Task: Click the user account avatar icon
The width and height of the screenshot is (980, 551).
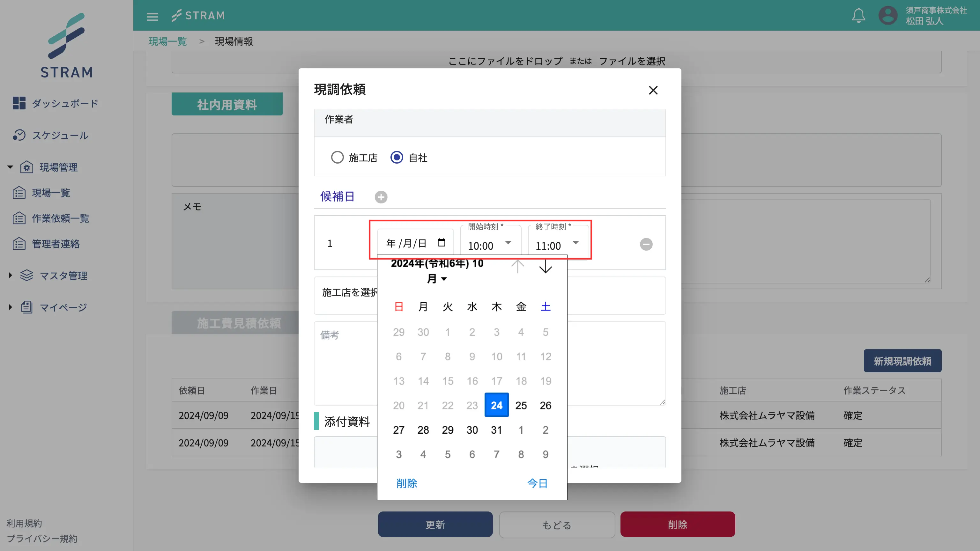Action: (887, 16)
